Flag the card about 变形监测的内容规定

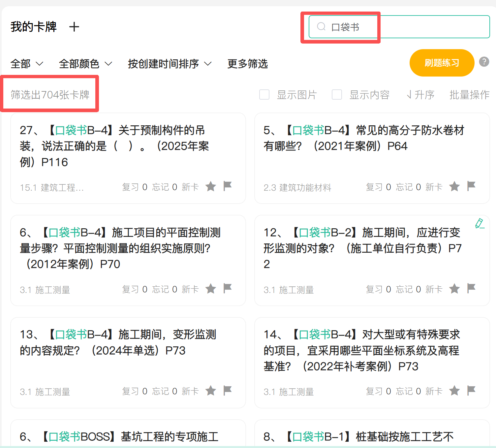(228, 391)
